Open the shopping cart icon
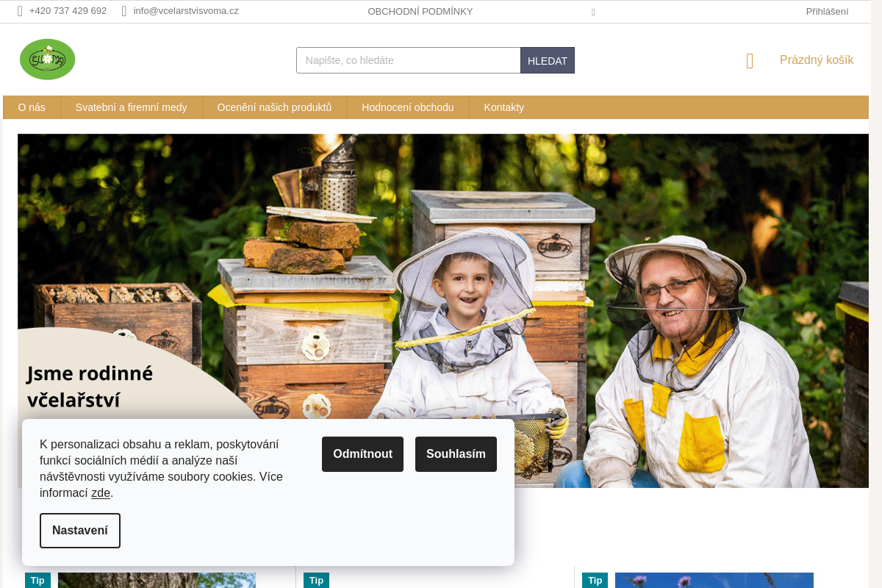This screenshot has width=882, height=588. pyautogui.click(x=750, y=61)
